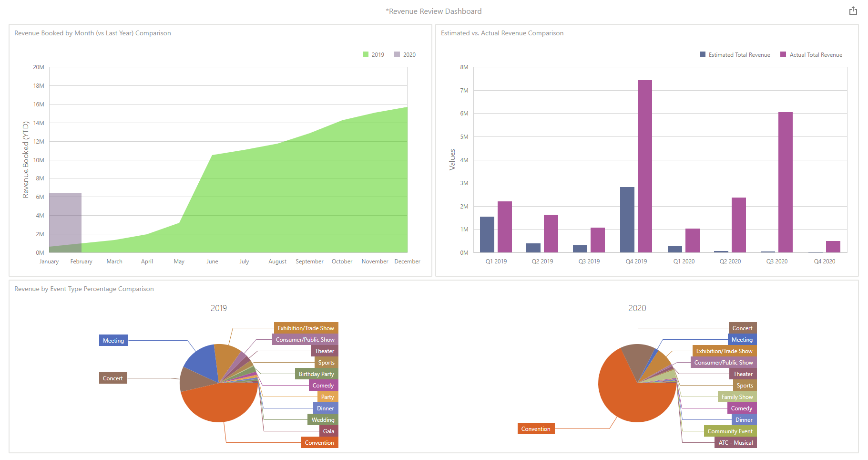Click 'Revenue Booked by Month' panel title
868x460 pixels.
tap(92, 33)
